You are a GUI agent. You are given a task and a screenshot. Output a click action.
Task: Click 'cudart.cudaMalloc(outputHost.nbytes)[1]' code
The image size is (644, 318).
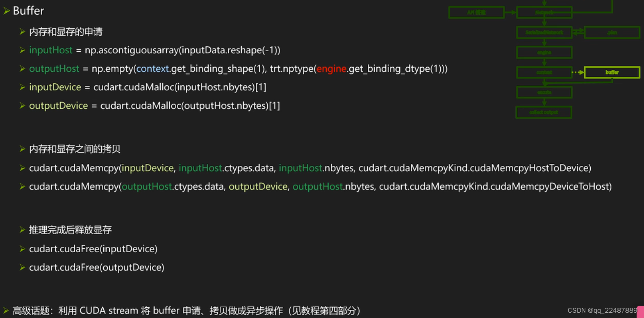coord(190,105)
